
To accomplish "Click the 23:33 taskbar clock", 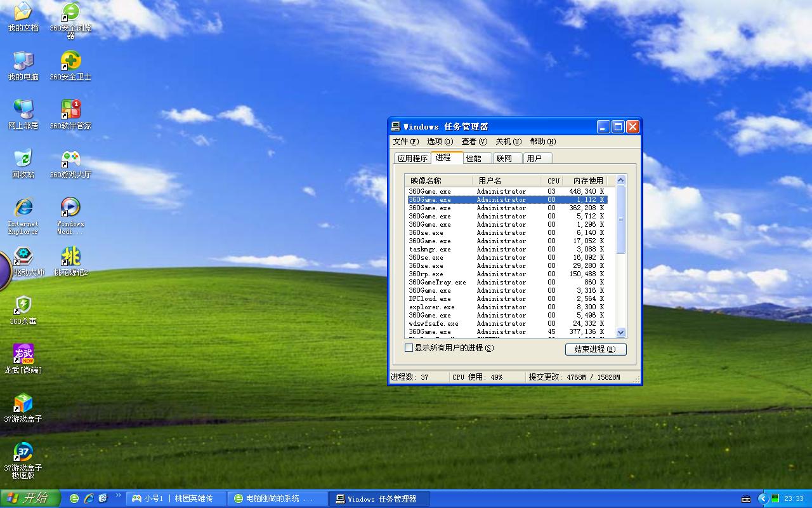I will (794, 498).
